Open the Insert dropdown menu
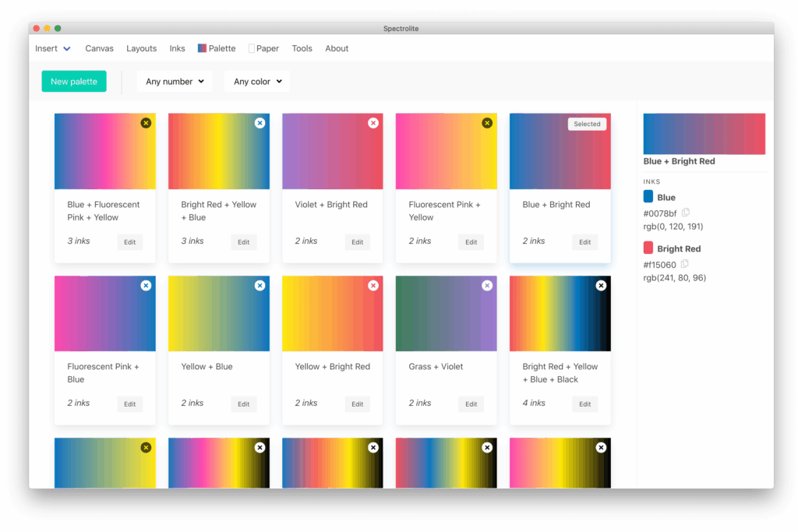Image resolution: width=798 pixels, height=532 pixels. (x=52, y=48)
